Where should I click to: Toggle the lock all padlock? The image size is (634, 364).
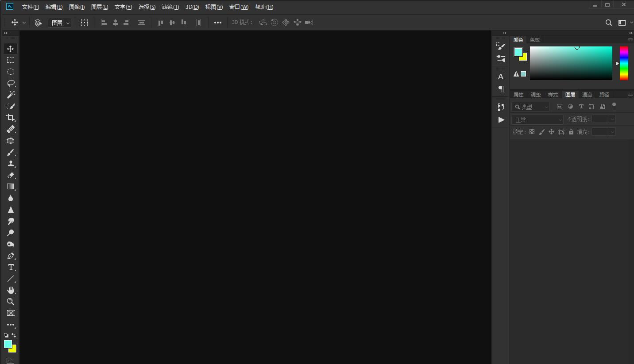[571, 132]
